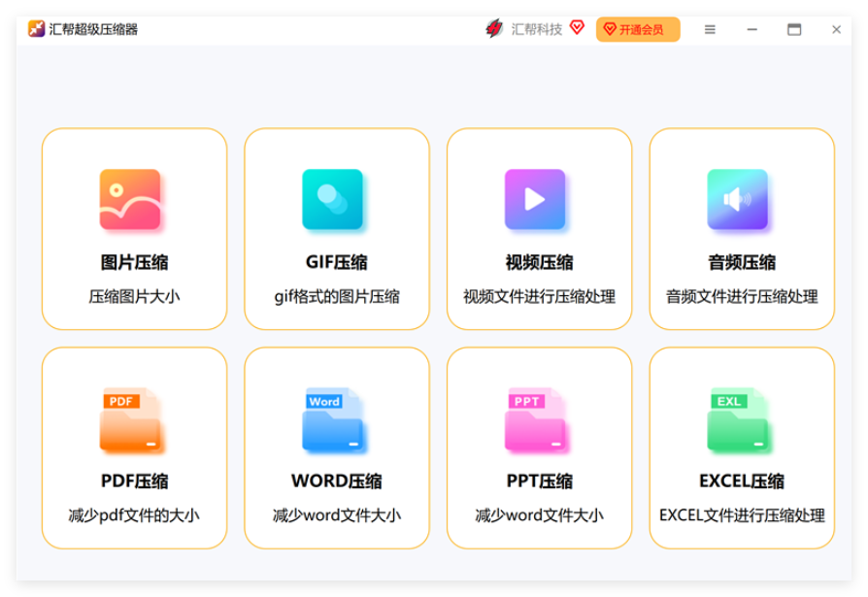868x597 pixels.
Task: Click the WORD压缩 label
Action: pyautogui.click(x=337, y=481)
